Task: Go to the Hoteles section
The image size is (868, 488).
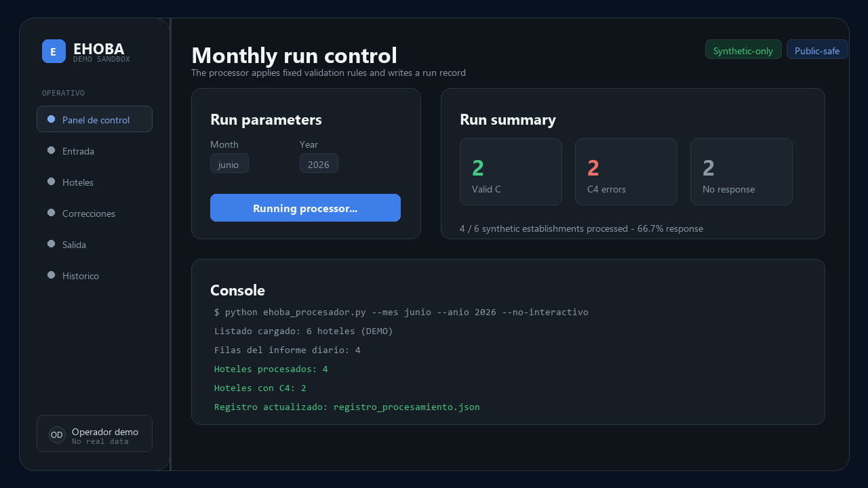Action: 94,182
